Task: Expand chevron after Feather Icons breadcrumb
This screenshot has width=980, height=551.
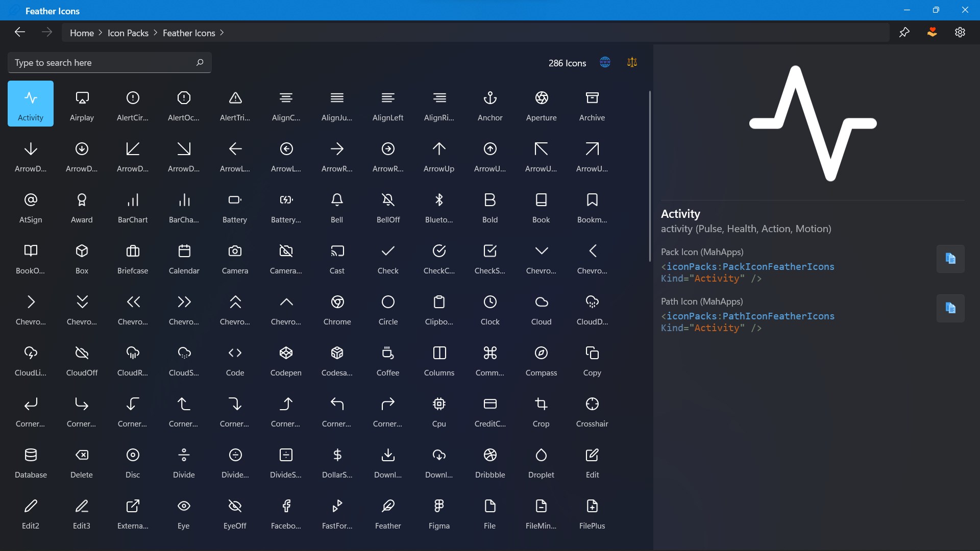Action: 222,33
